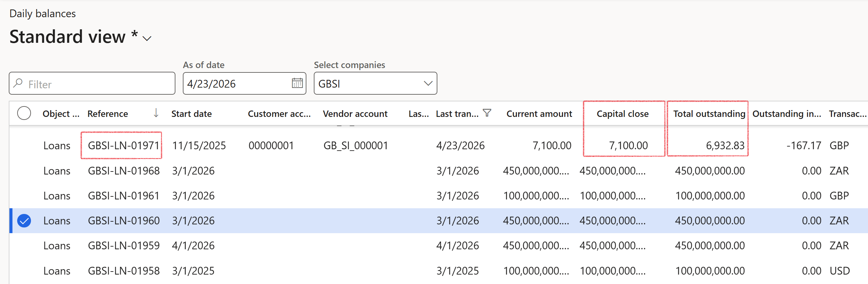The image size is (868, 284).
Task: Toggle the select-all rows circle in header
Action: pos(24,113)
